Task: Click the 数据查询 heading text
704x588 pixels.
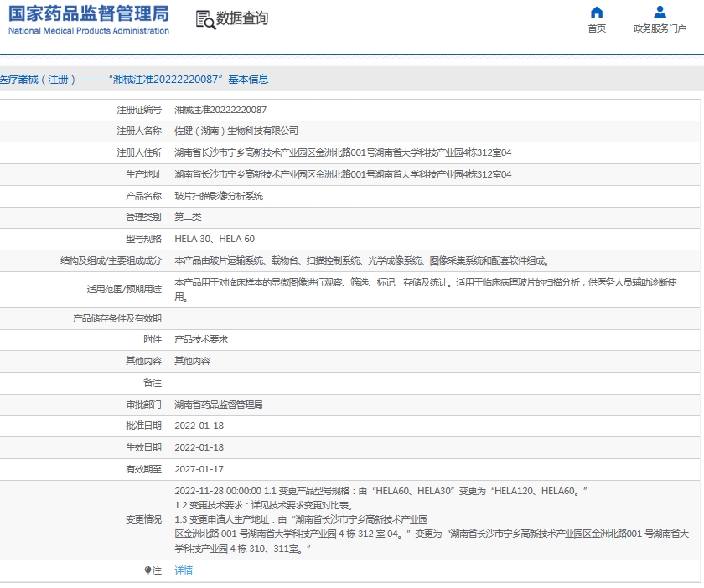Action: (x=242, y=18)
